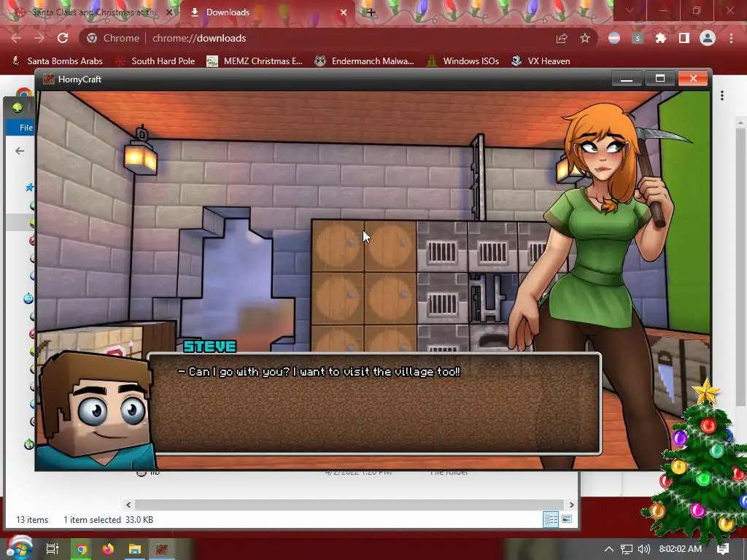Go forward in Chrome navigation
The image size is (747, 560).
(x=39, y=38)
